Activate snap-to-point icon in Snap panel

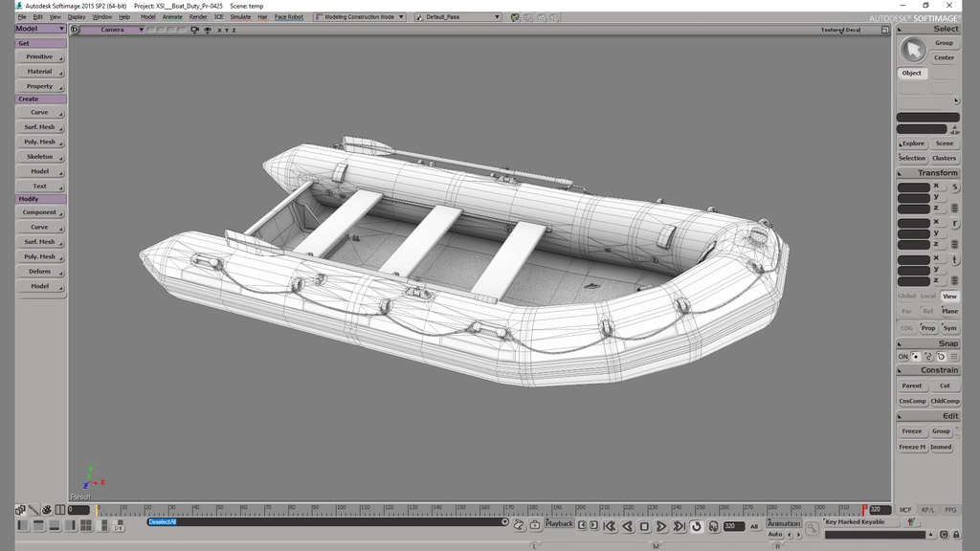[915, 356]
